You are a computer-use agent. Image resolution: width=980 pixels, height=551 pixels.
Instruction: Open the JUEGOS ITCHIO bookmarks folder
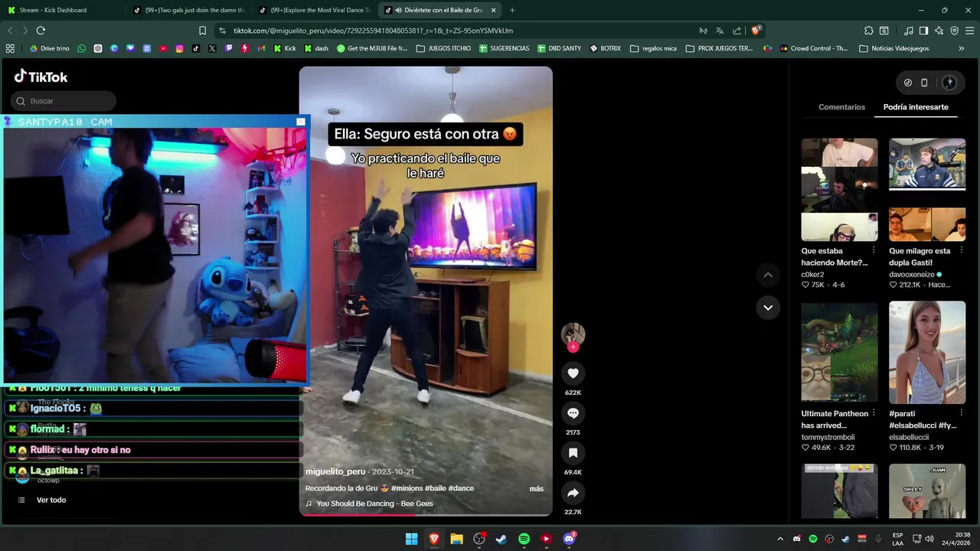(443, 48)
